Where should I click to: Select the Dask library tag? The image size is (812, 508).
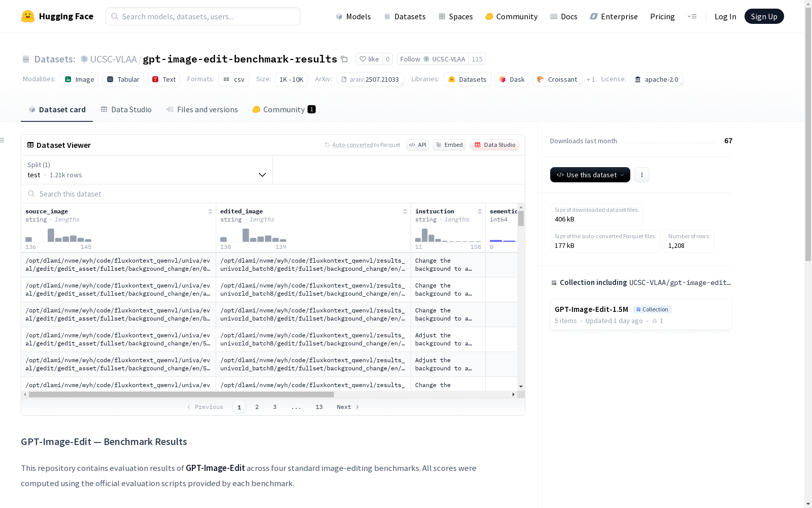tap(512, 79)
